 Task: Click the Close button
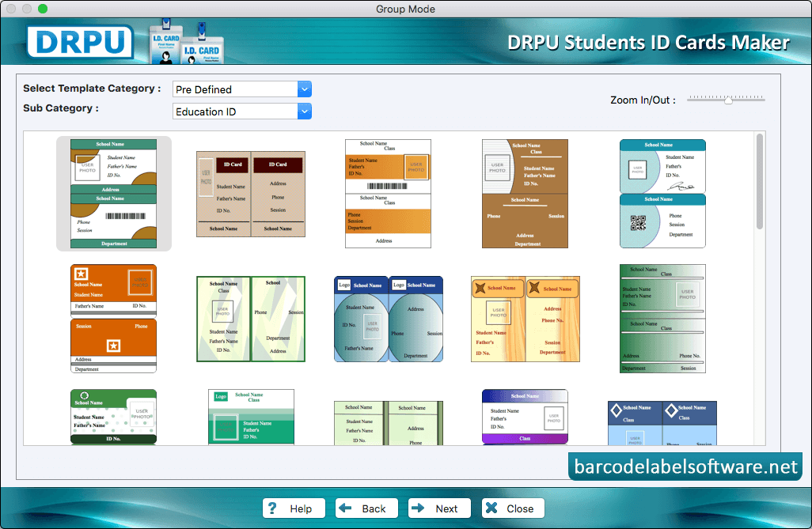click(513, 508)
